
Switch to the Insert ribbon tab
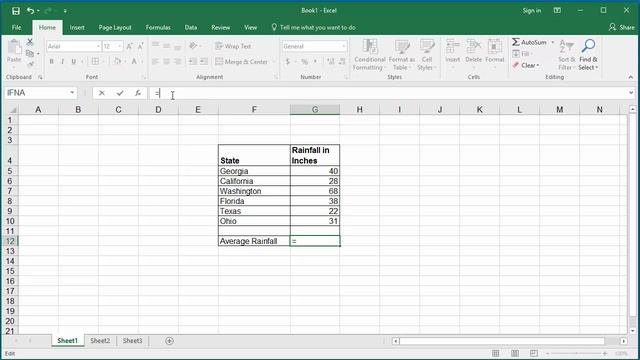point(77,27)
